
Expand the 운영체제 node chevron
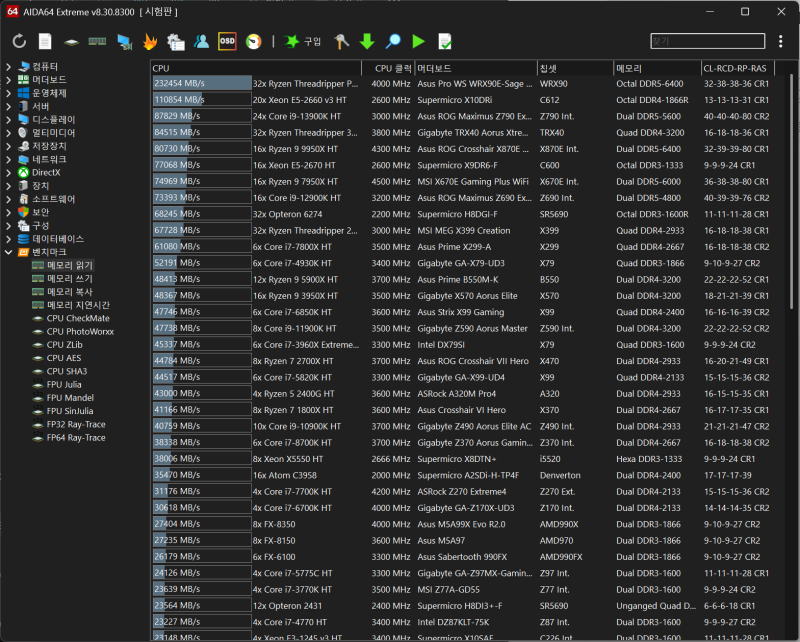click(x=9, y=93)
